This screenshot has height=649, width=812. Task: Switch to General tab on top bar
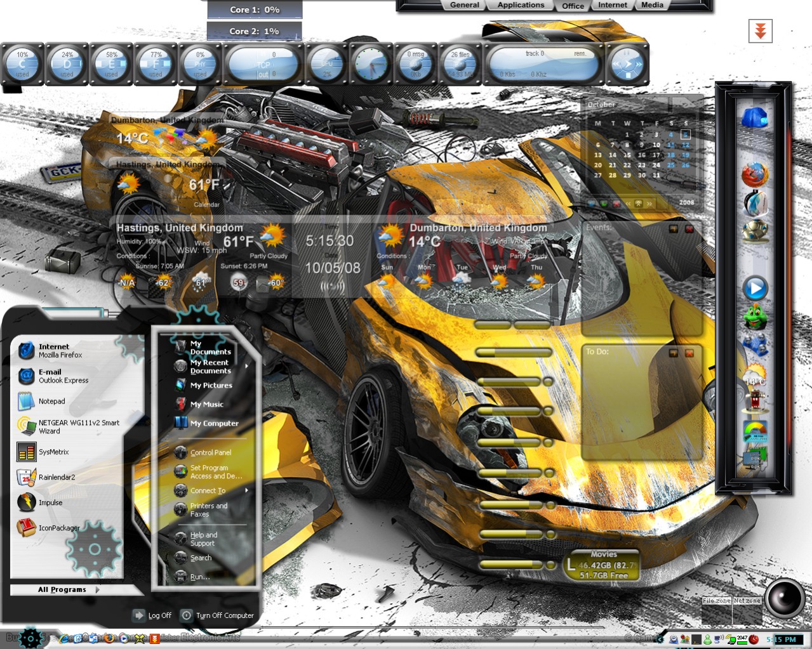pos(464,5)
